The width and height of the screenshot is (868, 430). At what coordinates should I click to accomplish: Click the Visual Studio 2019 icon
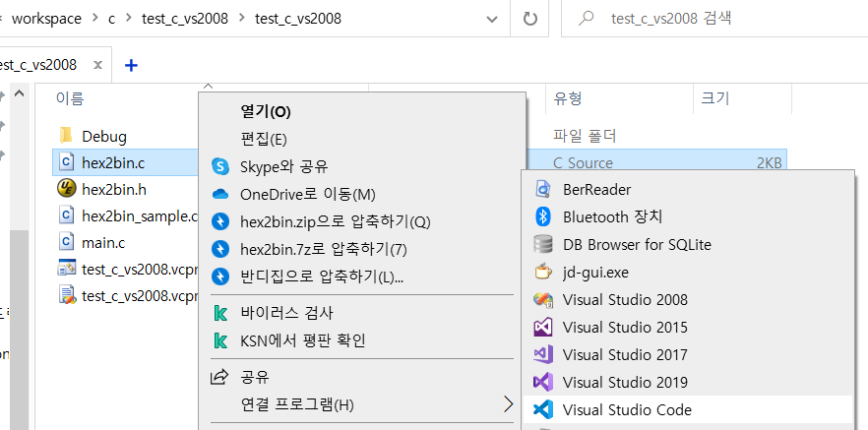(542, 382)
